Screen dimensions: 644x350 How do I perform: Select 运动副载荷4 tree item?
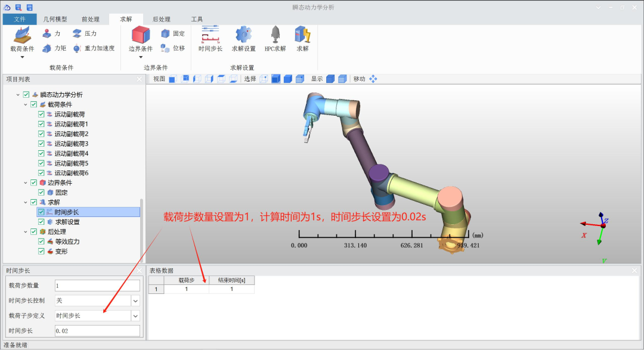coord(72,154)
